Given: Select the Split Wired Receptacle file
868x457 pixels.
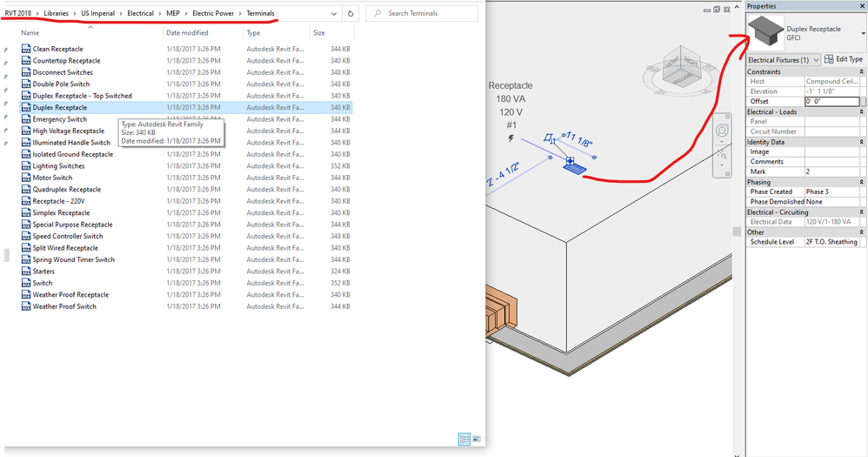Looking at the screenshot, I should coord(65,247).
